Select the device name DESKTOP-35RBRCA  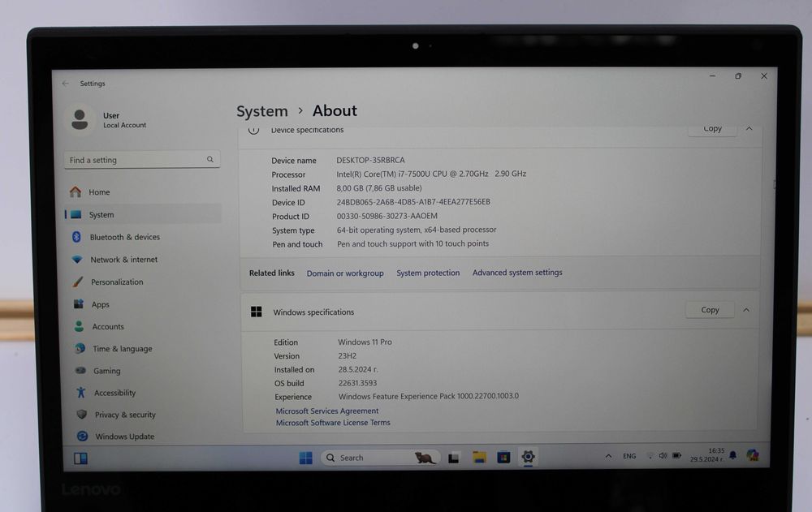pyautogui.click(x=370, y=161)
